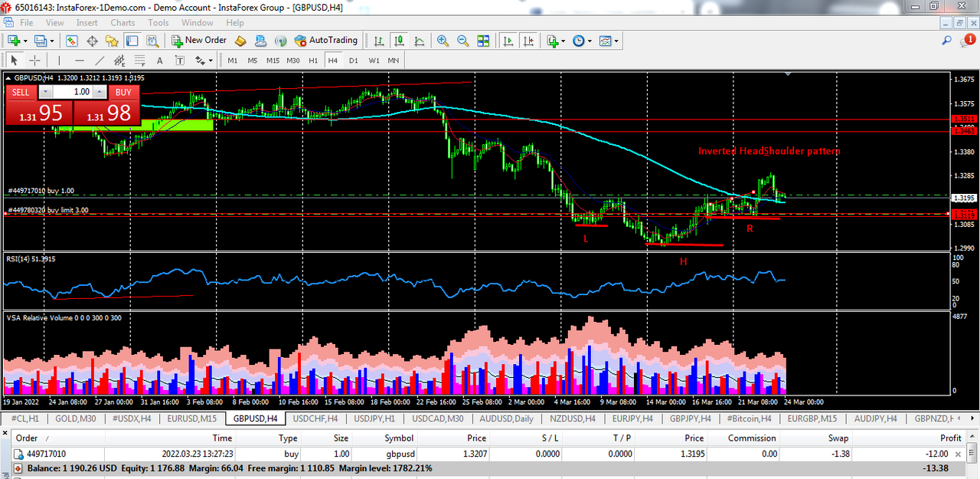Image resolution: width=980 pixels, height=479 pixels.
Task: Select the Crosshair tool
Action: click(x=35, y=60)
